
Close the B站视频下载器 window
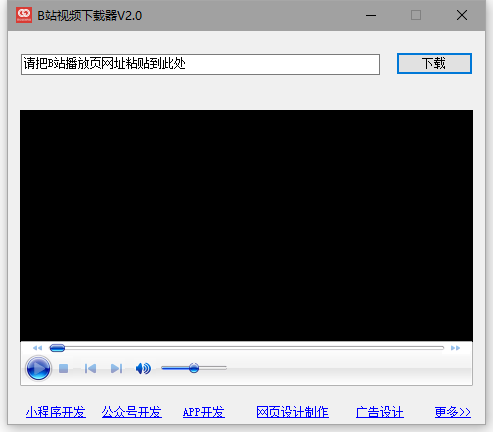462,15
